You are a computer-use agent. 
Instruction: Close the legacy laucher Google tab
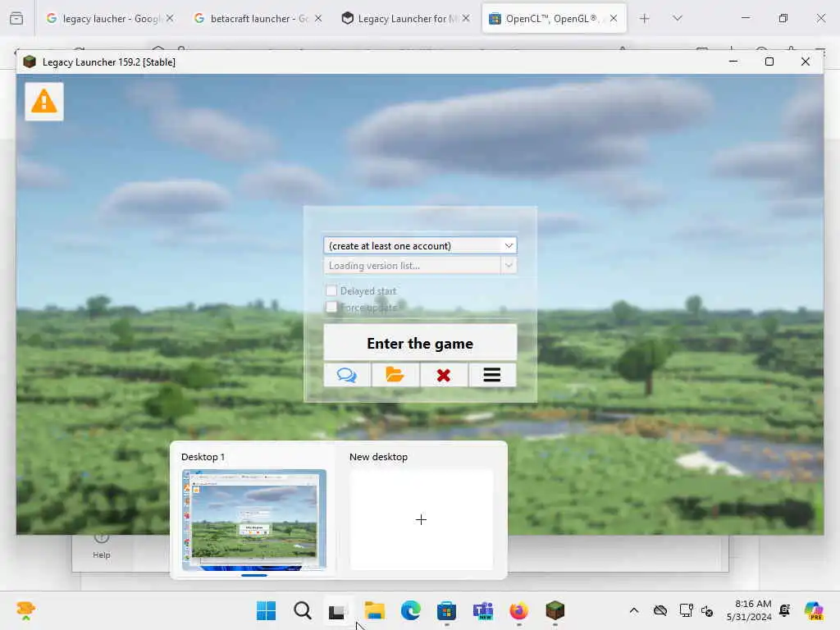click(170, 18)
